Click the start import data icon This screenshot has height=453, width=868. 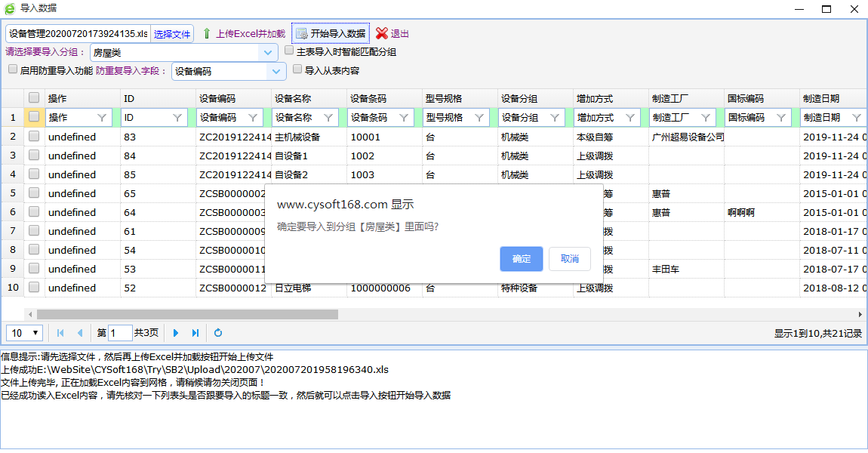[x=301, y=34]
